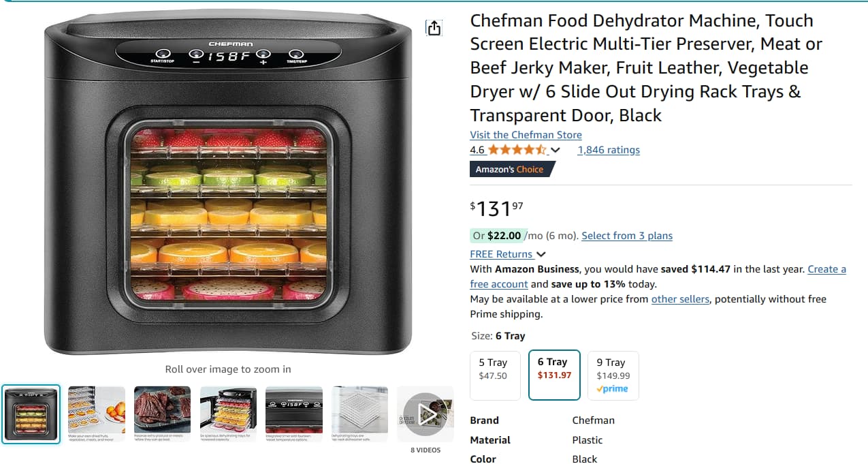
Task: Open Select from 3 plans link
Action: pos(627,236)
